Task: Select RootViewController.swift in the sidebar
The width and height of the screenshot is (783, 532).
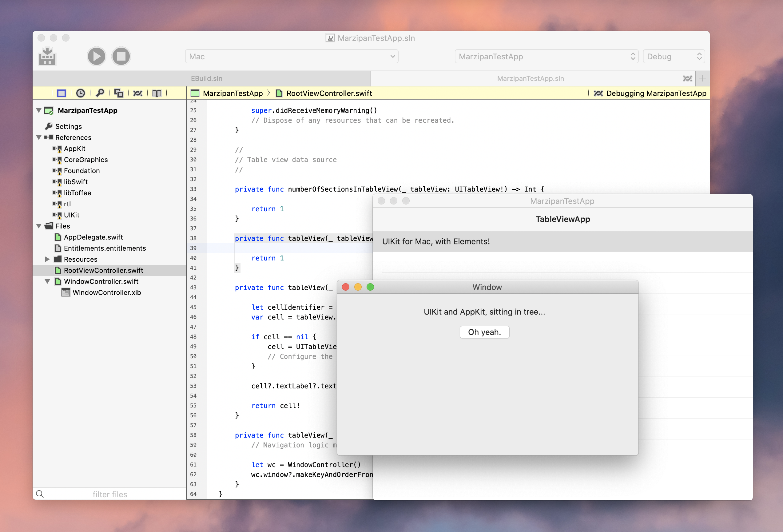Action: (109, 270)
